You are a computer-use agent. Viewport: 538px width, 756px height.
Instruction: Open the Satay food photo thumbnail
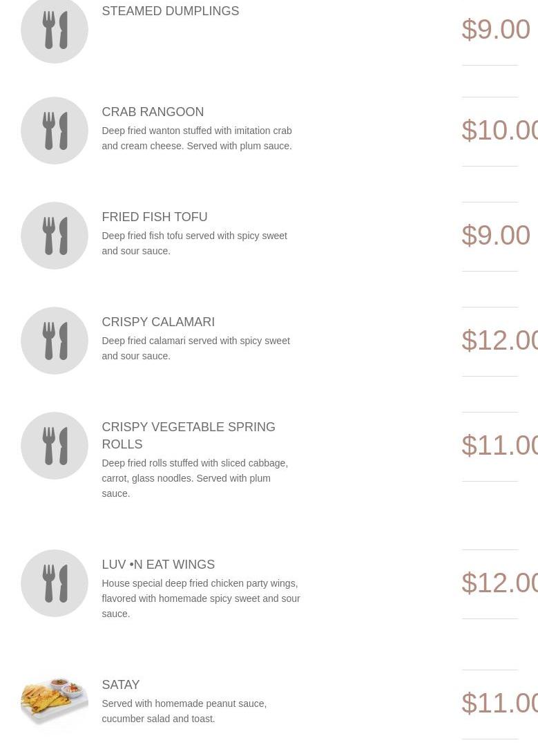[55, 703]
